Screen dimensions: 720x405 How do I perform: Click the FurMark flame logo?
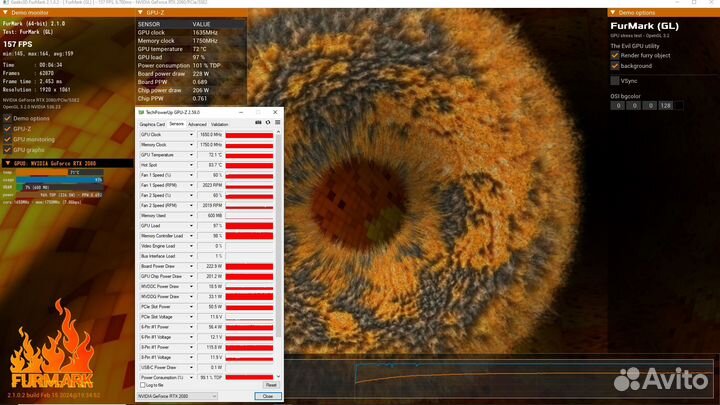tap(52, 344)
